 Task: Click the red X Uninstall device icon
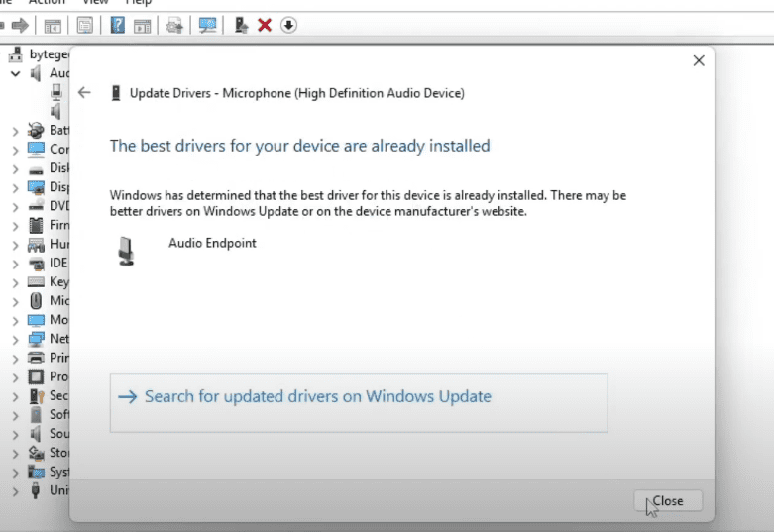[265, 25]
